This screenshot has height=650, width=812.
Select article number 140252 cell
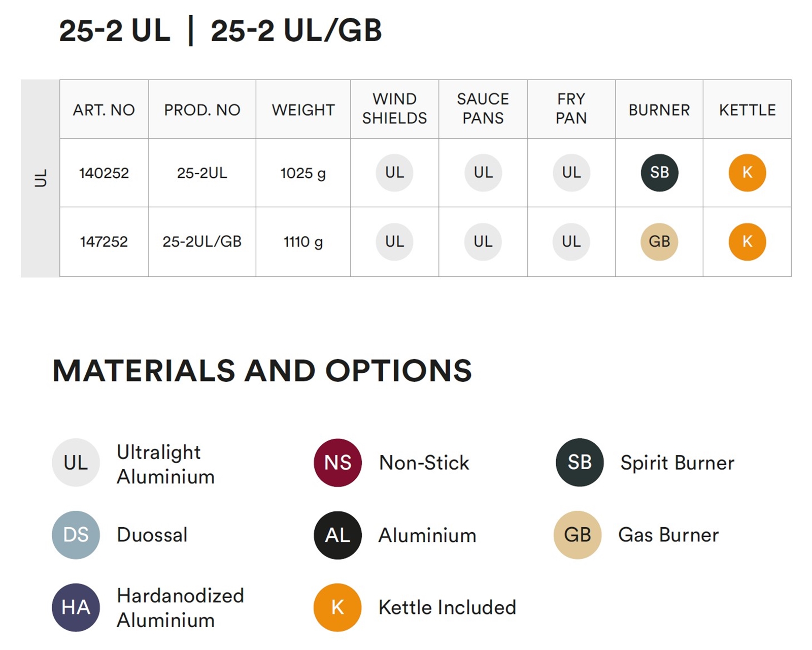[x=104, y=173]
